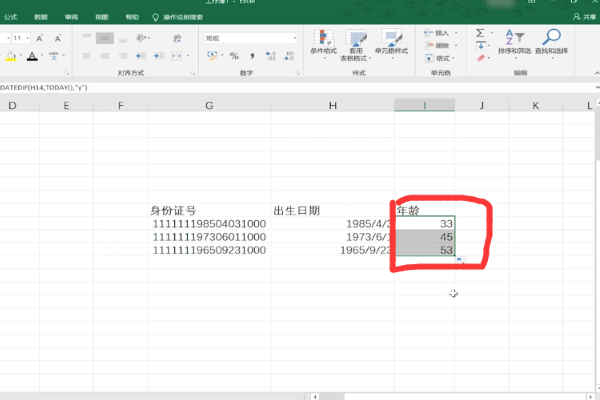
Task: Click the Increase Decimal icon
Action: [x=271, y=56]
